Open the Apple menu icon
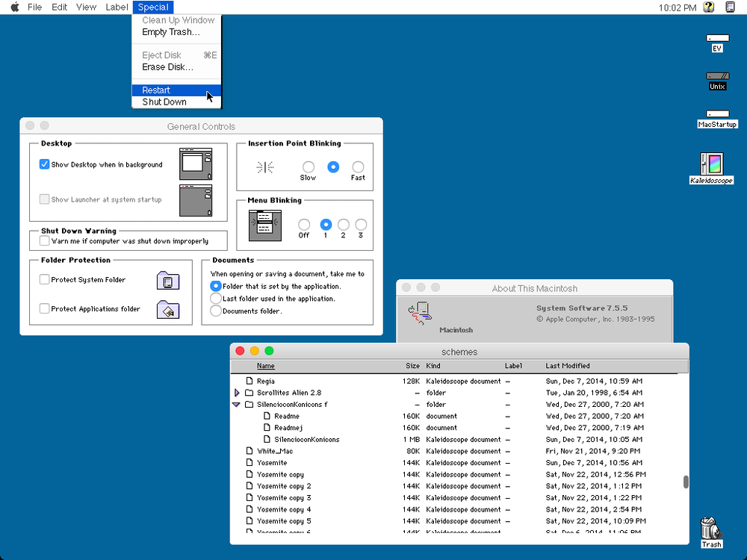 click(15, 7)
